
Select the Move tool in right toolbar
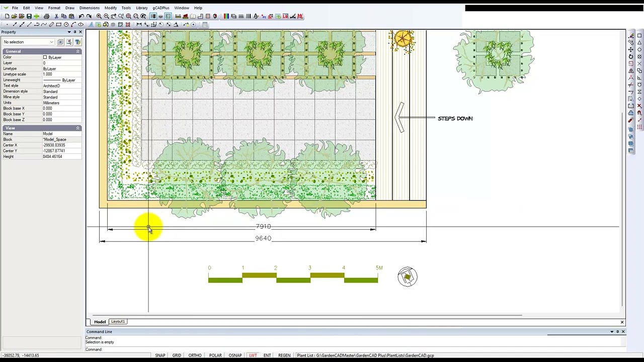[x=631, y=50]
